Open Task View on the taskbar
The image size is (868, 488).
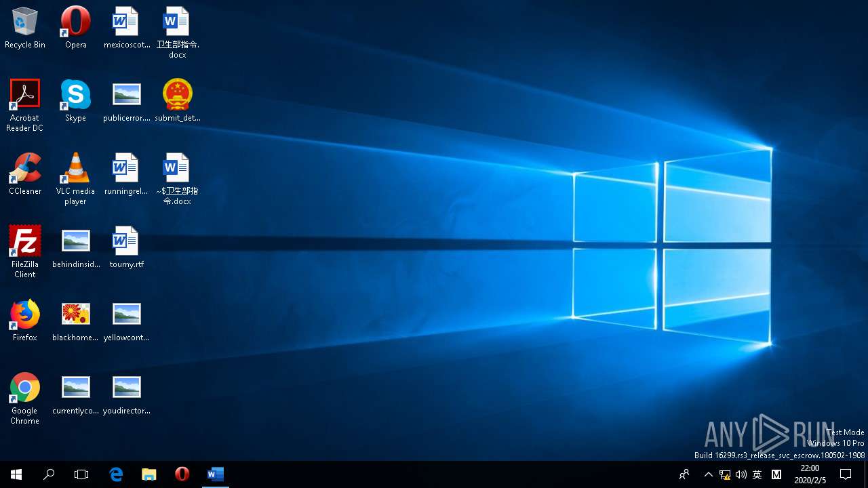tap(81, 474)
